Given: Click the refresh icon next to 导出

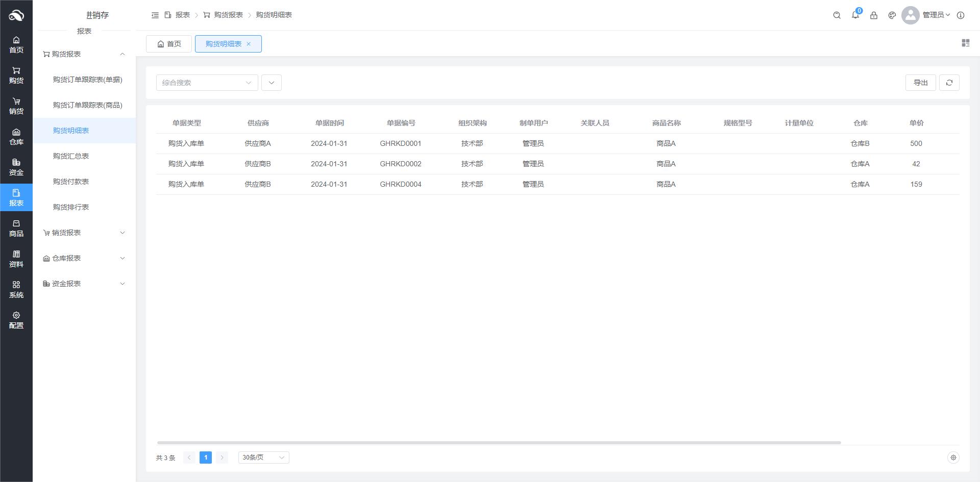Looking at the screenshot, I should pyautogui.click(x=949, y=83).
